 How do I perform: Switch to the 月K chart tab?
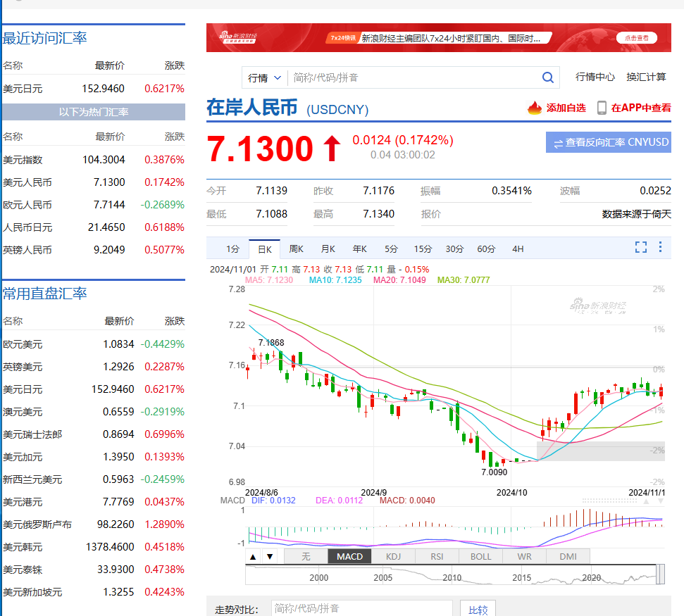(328, 249)
